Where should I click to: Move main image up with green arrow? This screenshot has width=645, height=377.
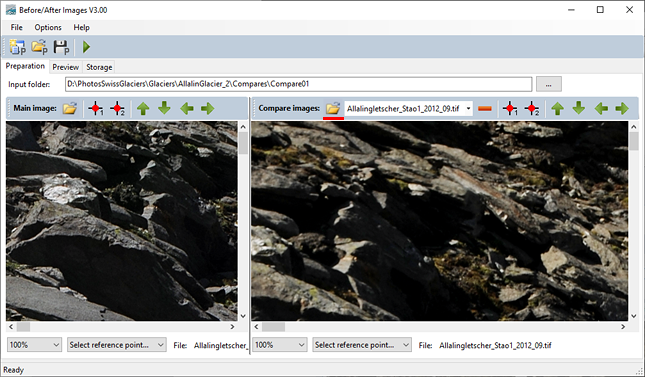point(143,109)
